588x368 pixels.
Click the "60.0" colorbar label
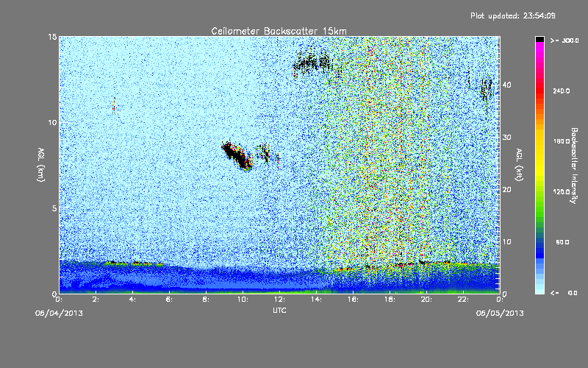[562, 242]
